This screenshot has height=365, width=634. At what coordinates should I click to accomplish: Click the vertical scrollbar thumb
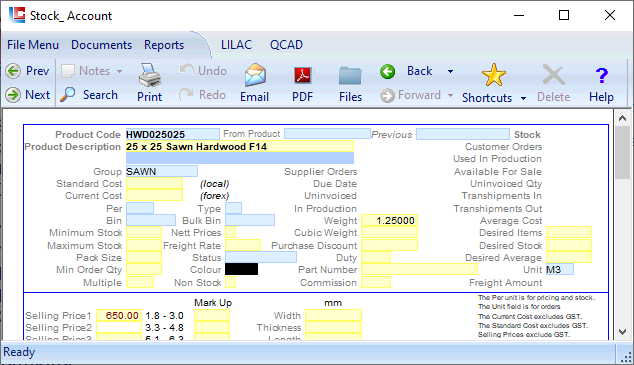point(622,152)
